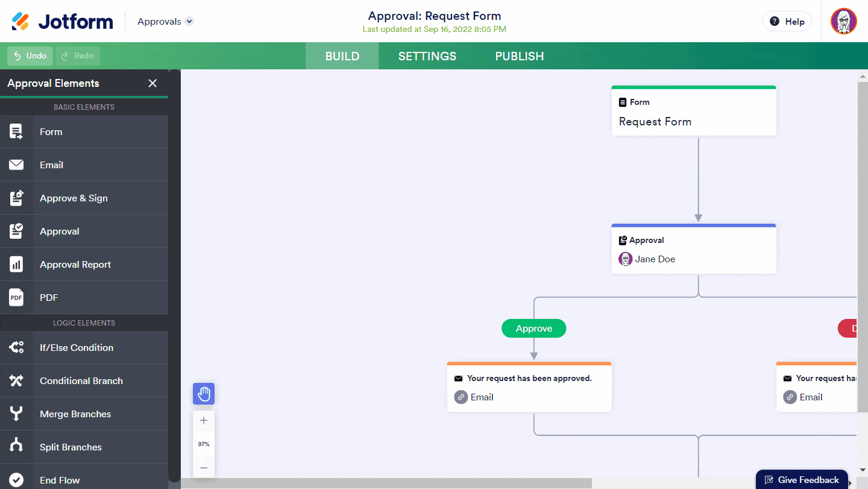This screenshot has height=489, width=868.
Task: Toggle the hand pan tool
Action: [x=204, y=394]
